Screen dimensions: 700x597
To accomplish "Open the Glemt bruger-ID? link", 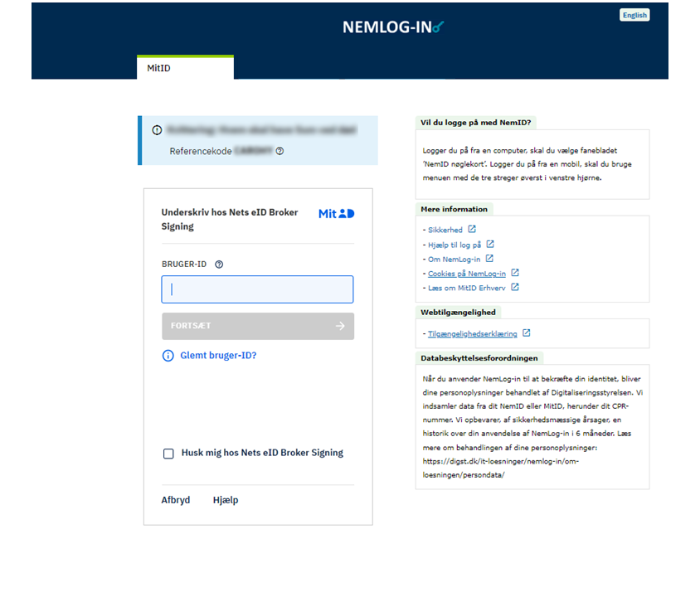I will click(x=218, y=356).
